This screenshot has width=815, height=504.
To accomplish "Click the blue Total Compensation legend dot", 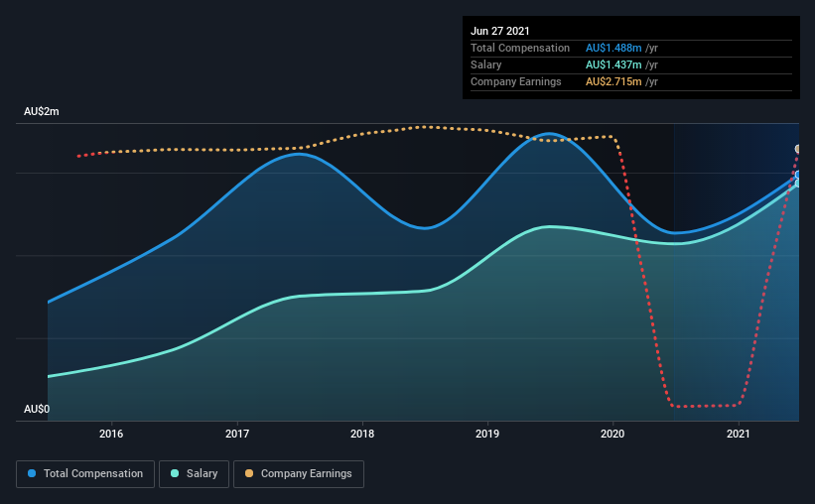I will click(32, 473).
